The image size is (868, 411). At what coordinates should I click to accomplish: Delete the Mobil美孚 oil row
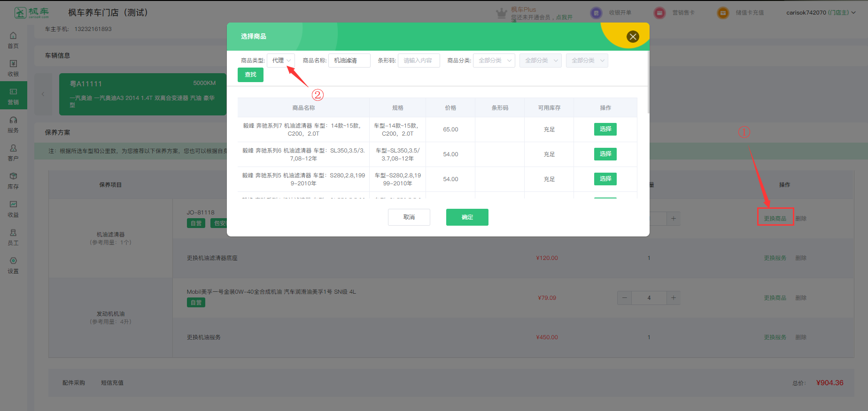801,298
